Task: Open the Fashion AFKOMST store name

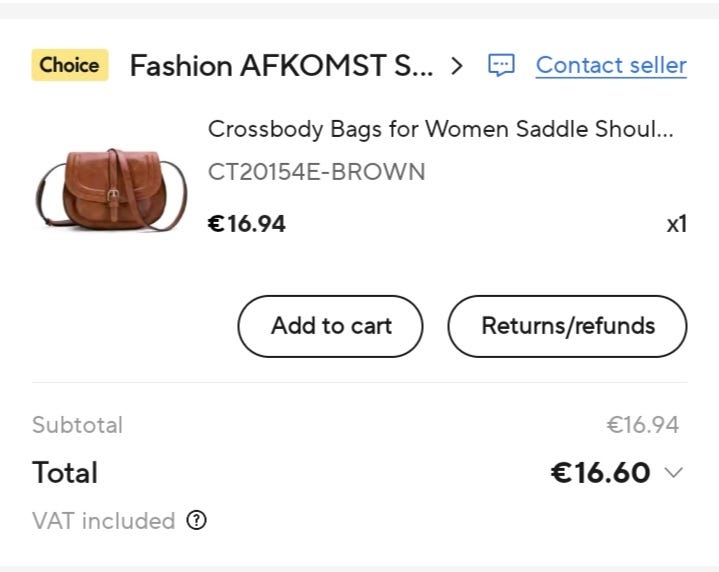Action: tap(282, 66)
